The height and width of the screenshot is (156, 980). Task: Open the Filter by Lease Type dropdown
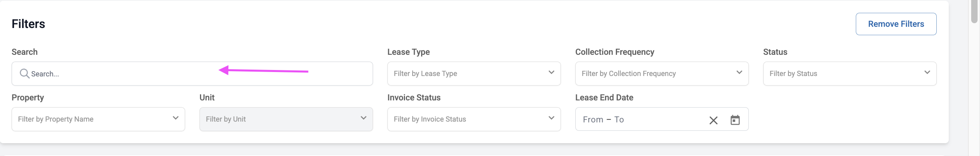[474, 74]
